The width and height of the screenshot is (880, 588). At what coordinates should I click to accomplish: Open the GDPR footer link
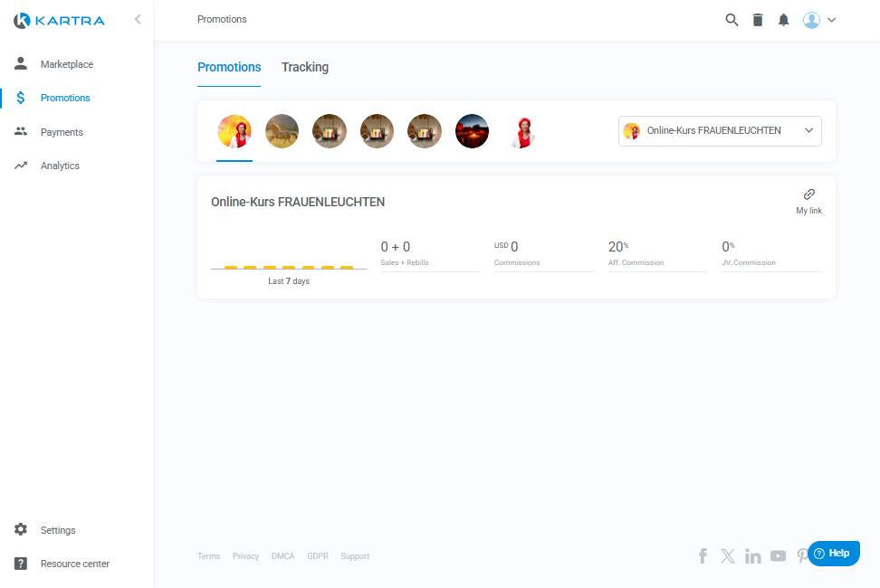[318, 556]
